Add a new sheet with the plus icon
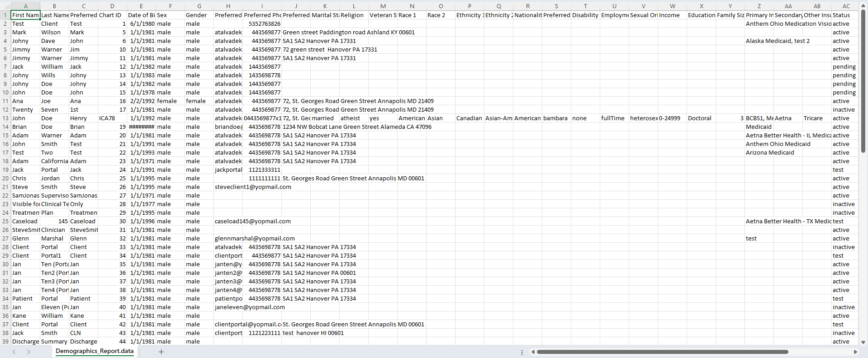The width and height of the screenshot is (868, 358). tap(161, 352)
